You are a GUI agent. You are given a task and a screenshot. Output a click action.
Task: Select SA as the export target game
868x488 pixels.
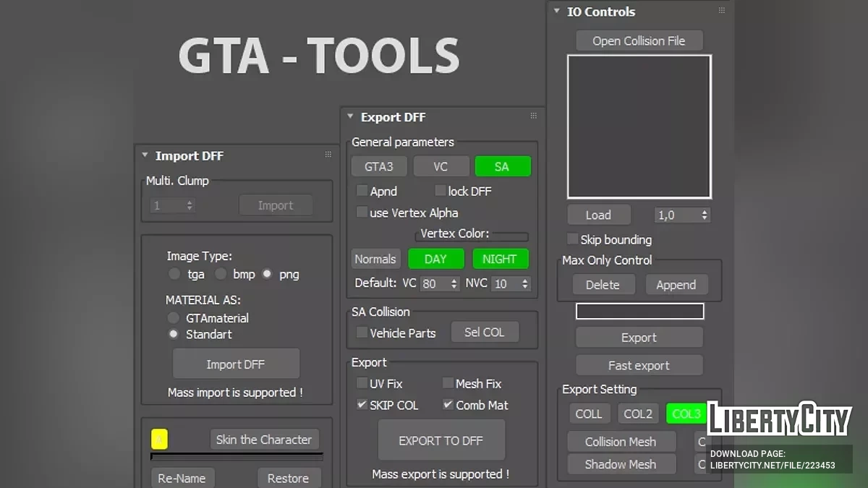[x=503, y=166]
